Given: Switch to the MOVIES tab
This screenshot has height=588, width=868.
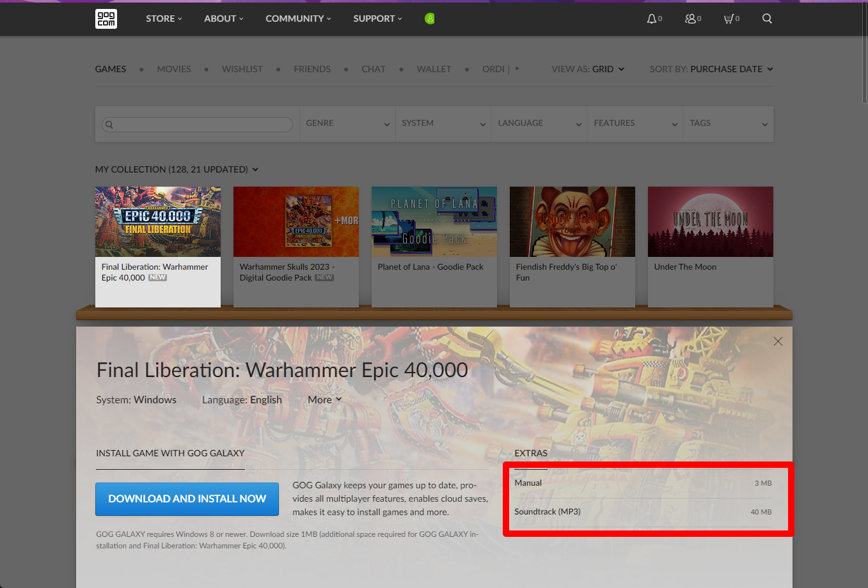Looking at the screenshot, I should (174, 69).
